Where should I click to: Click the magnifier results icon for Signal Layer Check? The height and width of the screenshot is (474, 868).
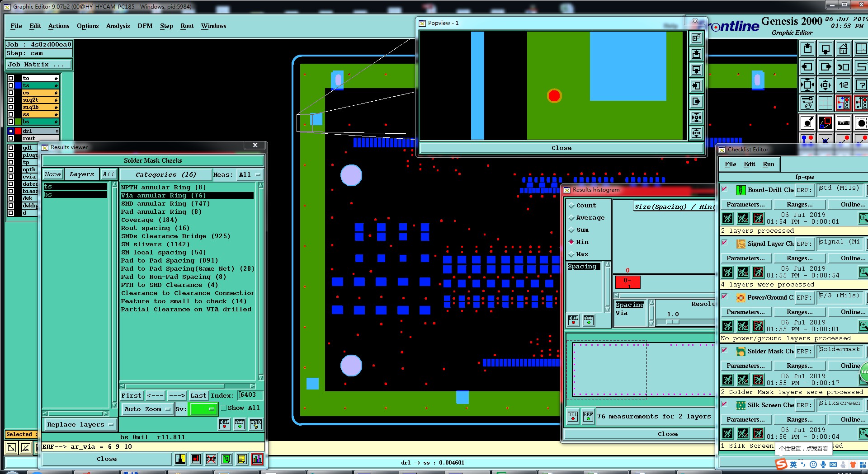point(863,272)
